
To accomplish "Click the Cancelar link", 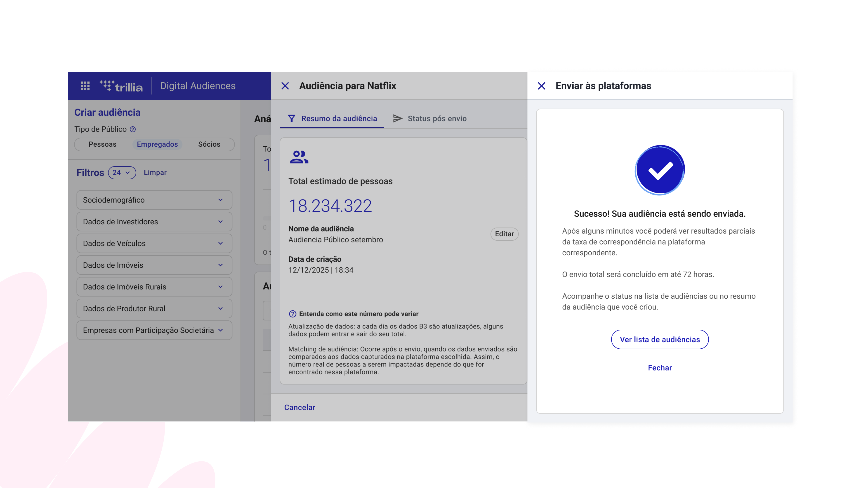I will [300, 408].
